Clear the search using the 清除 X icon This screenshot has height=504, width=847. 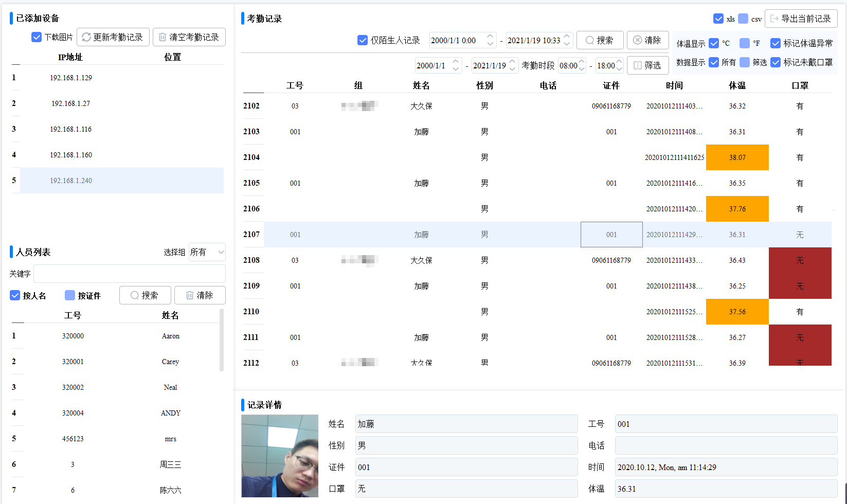[638, 40]
